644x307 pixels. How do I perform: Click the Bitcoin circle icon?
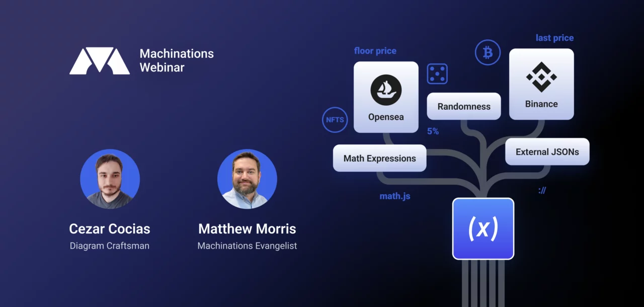tap(488, 52)
